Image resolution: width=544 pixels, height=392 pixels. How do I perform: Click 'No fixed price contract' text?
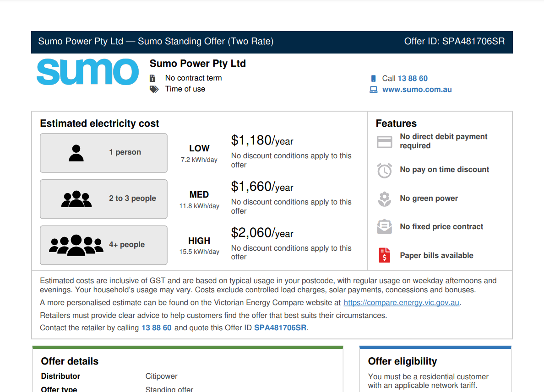coord(441,227)
